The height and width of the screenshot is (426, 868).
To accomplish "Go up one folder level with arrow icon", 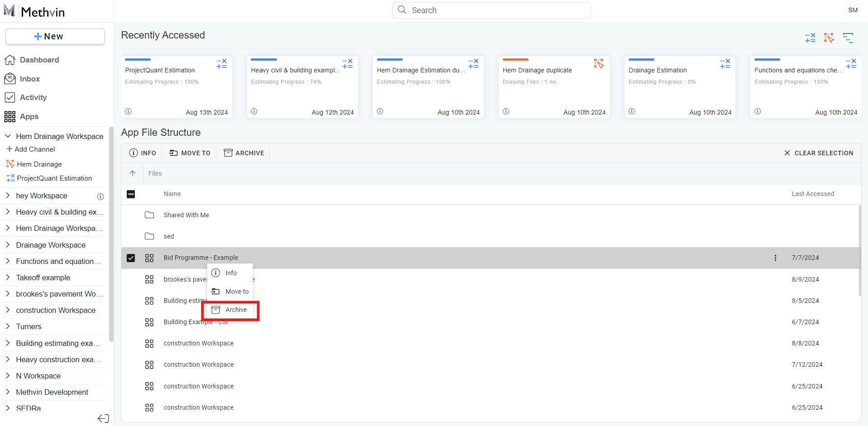I will point(133,173).
